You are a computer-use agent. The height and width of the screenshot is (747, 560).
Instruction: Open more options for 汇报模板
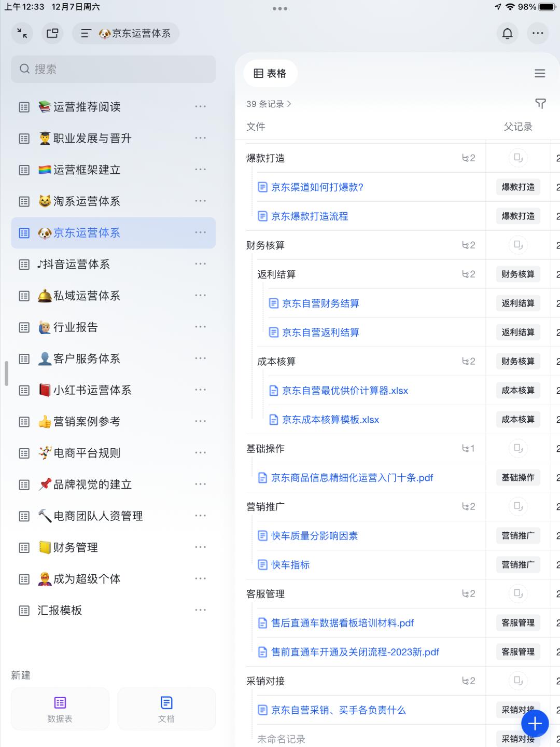pos(201,610)
